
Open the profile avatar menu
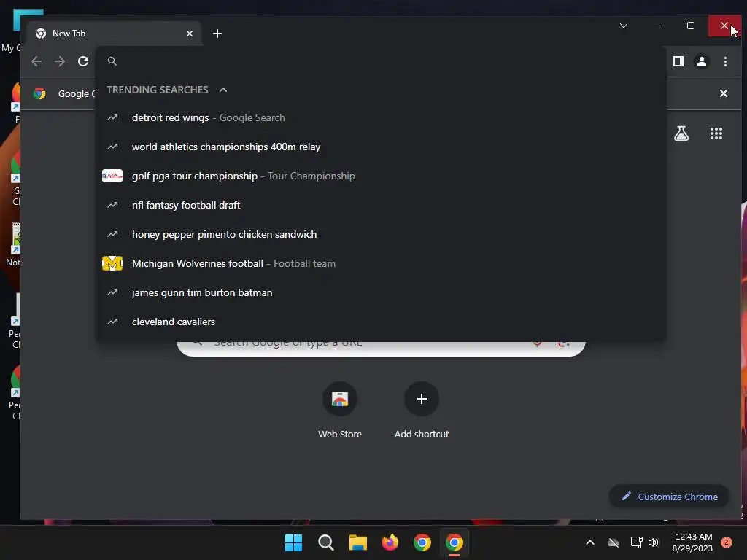coord(702,61)
